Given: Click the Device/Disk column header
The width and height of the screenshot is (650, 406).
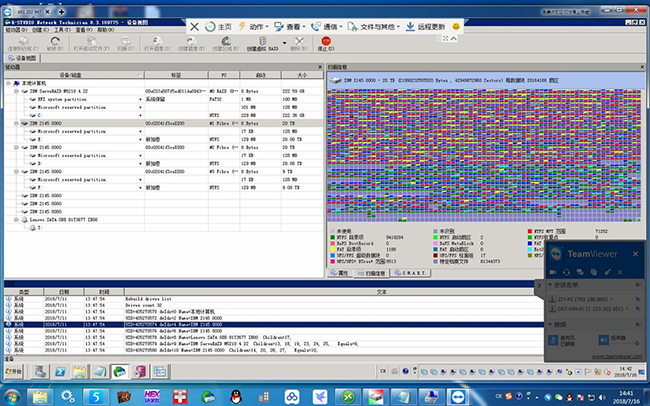Looking at the screenshot, I should 74,75.
